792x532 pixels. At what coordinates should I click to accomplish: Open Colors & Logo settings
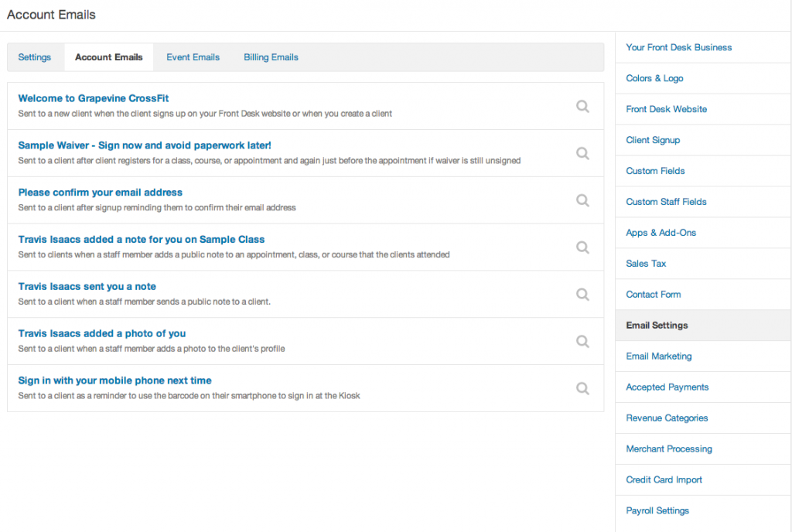coord(654,78)
